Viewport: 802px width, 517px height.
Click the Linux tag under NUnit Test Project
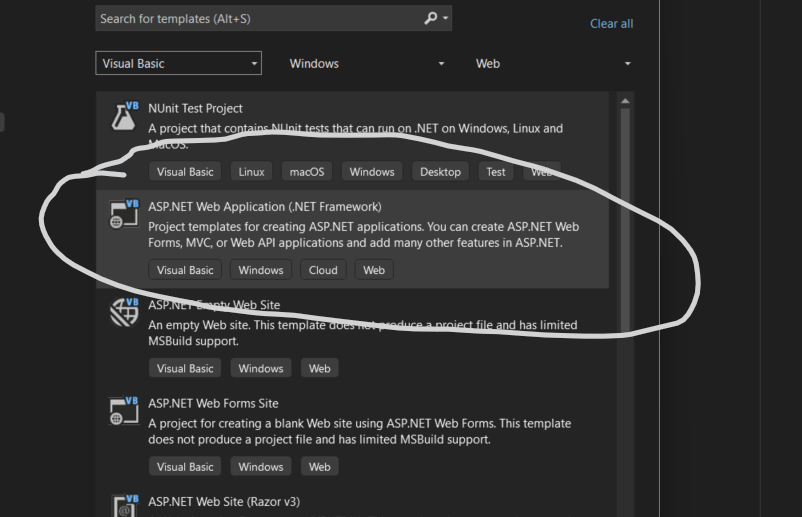click(251, 172)
